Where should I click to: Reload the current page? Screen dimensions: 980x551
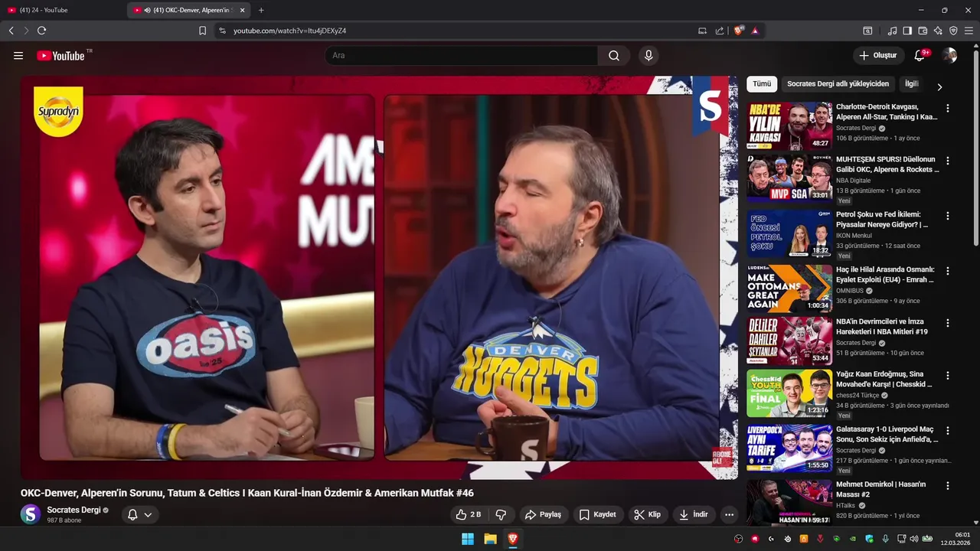(x=41, y=31)
